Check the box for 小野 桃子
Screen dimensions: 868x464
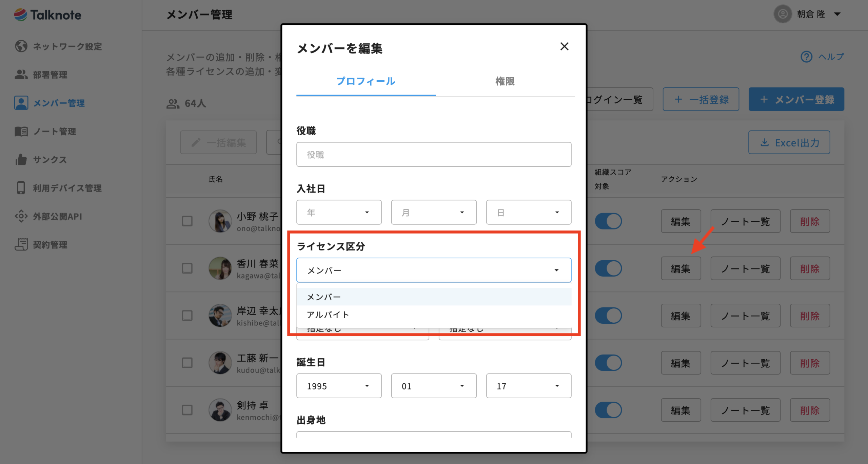point(187,221)
